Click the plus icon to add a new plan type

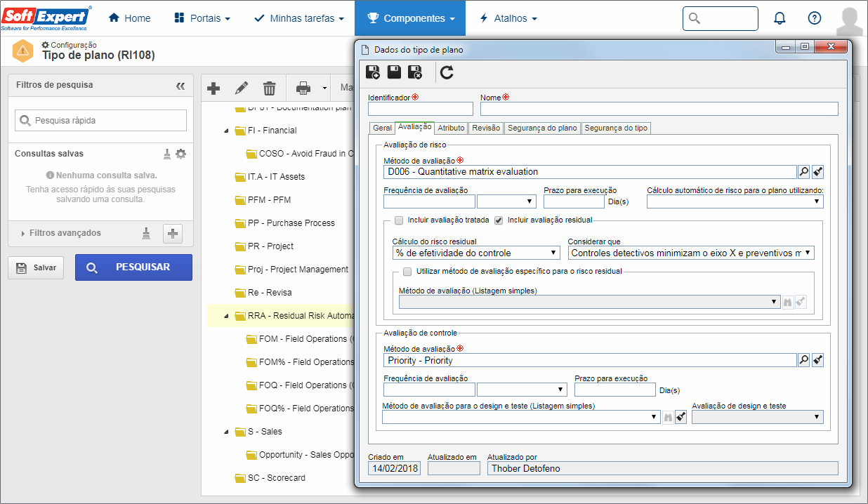213,88
